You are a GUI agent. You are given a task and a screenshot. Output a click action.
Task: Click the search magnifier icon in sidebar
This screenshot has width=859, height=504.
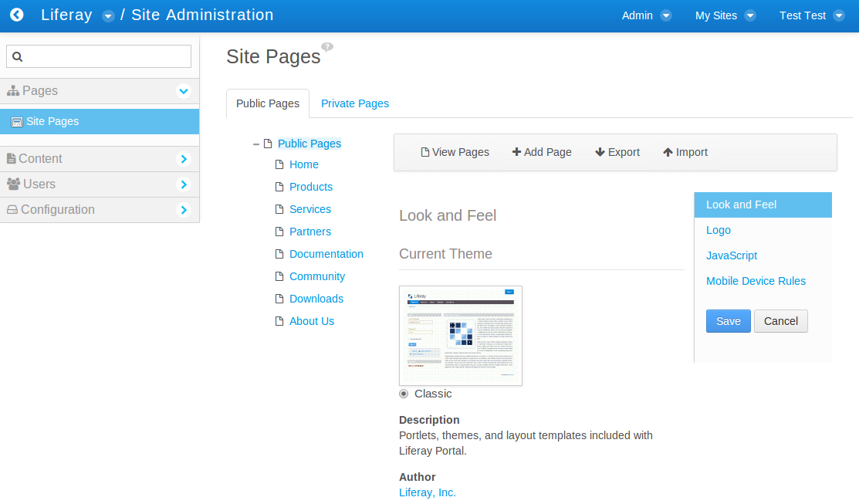(x=18, y=56)
